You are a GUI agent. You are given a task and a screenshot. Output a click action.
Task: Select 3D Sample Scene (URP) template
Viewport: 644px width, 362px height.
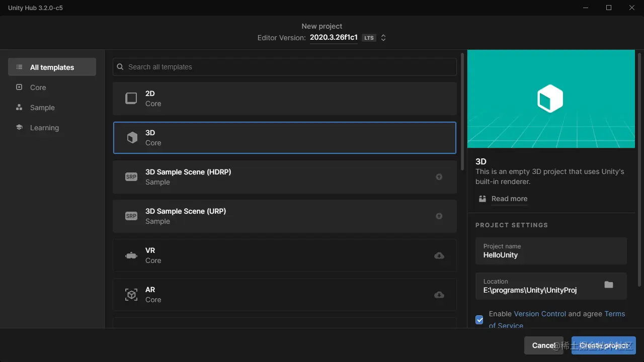(285, 216)
